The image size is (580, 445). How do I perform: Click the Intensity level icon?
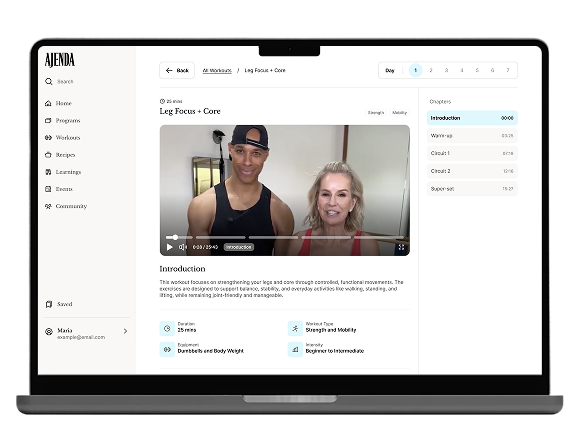point(295,350)
